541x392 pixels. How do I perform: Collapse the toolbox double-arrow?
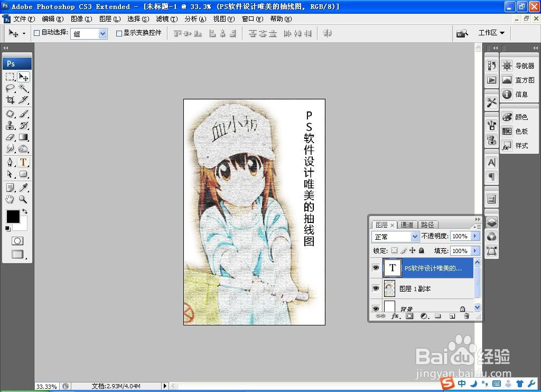point(5,48)
